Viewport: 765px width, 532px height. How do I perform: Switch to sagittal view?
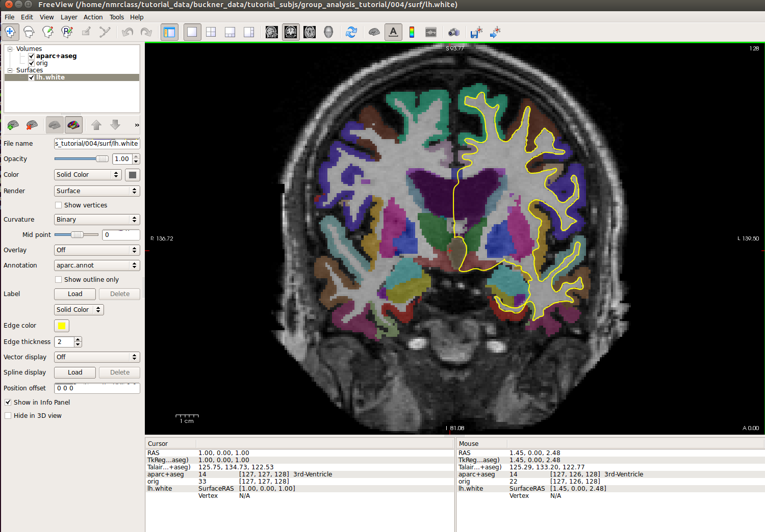click(x=272, y=33)
